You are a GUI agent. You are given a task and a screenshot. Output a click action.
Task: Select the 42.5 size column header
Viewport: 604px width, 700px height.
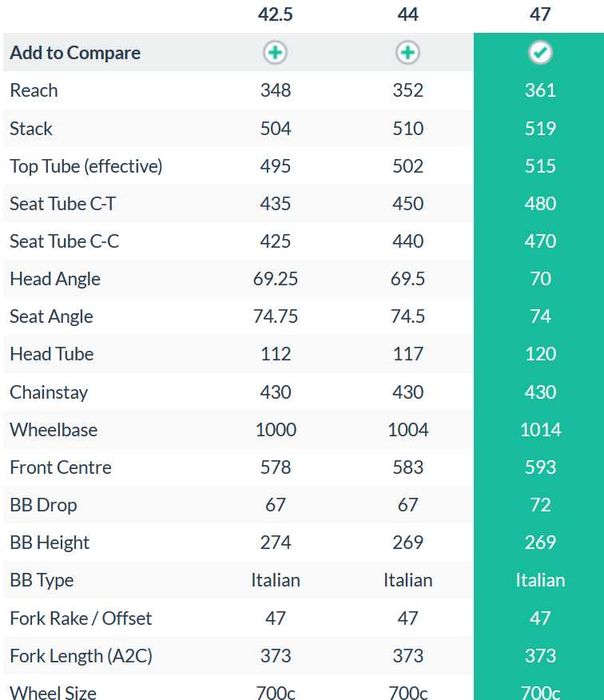pyautogui.click(x=275, y=15)
